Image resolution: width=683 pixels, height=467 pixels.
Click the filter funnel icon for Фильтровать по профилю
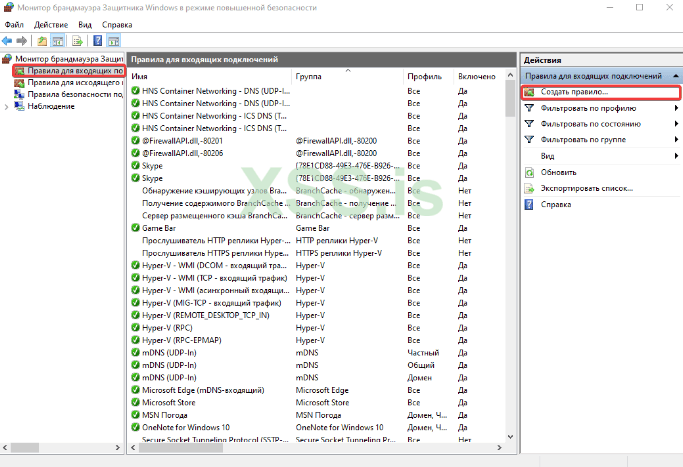(x=529, y=108)
